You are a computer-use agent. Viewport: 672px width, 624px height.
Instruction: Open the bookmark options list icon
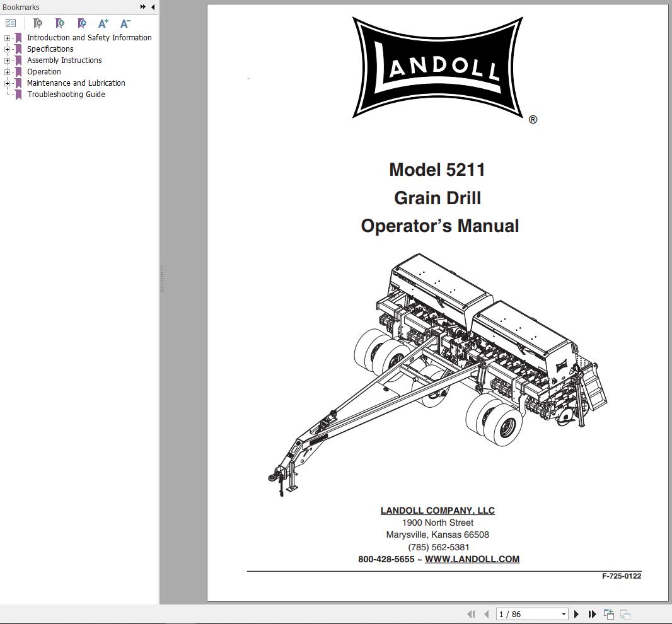tap(10, 23)
